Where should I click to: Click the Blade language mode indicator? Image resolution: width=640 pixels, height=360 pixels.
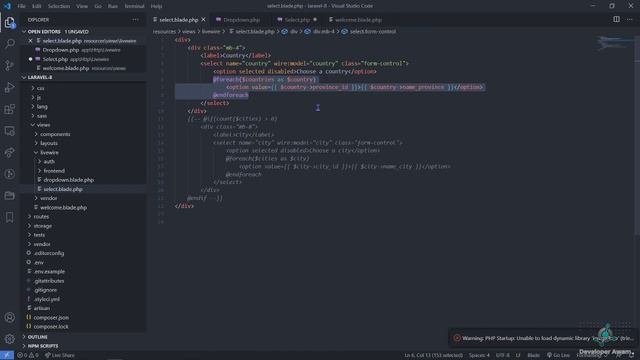coord(533,355)
